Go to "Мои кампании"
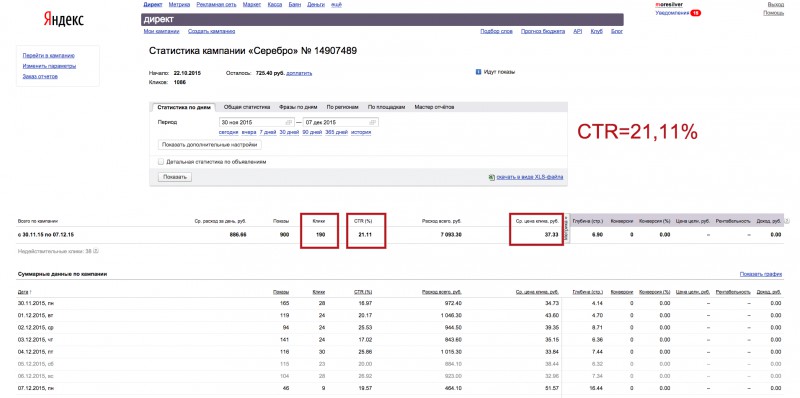 click(162, 31)
